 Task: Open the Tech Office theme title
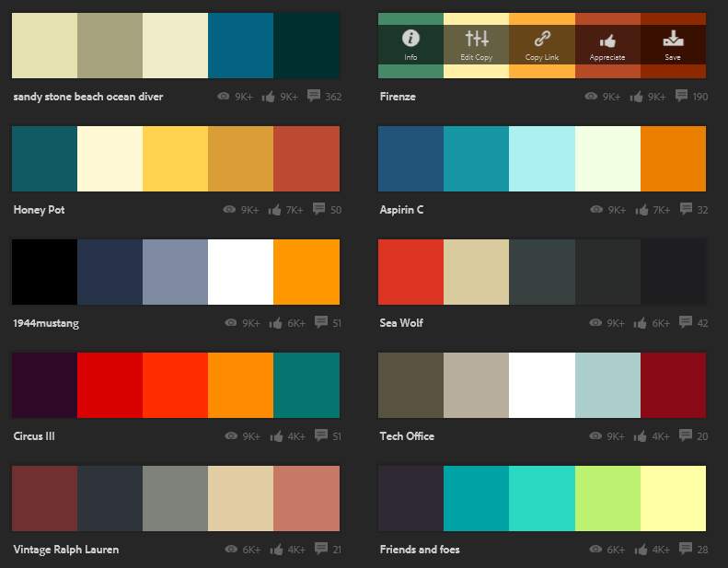(x=407, y=436)
